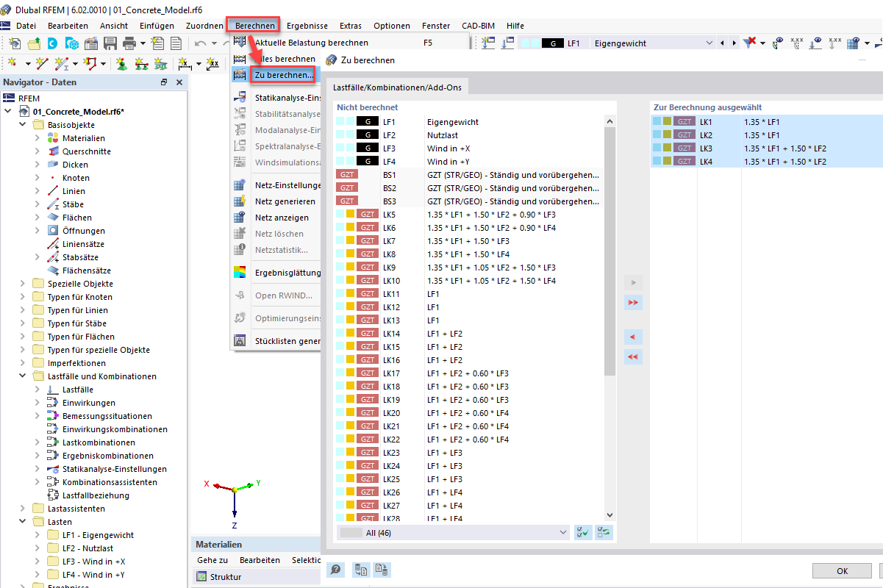Screen dimensions: 883x588
Task: Click the help search icon in dialog
Action: (x=335, y=570)
